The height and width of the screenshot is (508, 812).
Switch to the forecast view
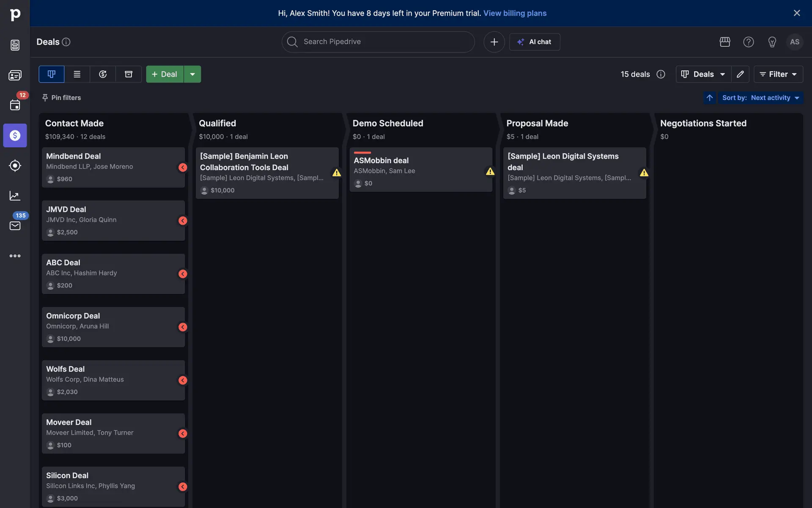[103, 74]
